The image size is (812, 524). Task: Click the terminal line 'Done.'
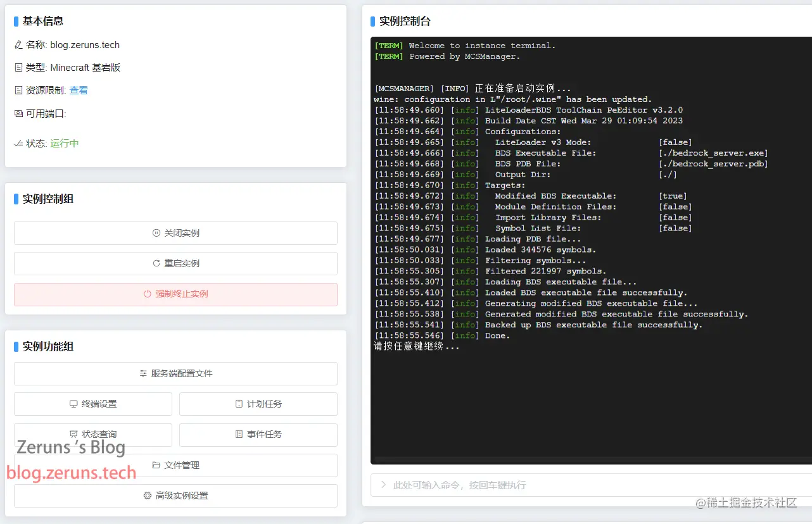click(x=498, y=336)
